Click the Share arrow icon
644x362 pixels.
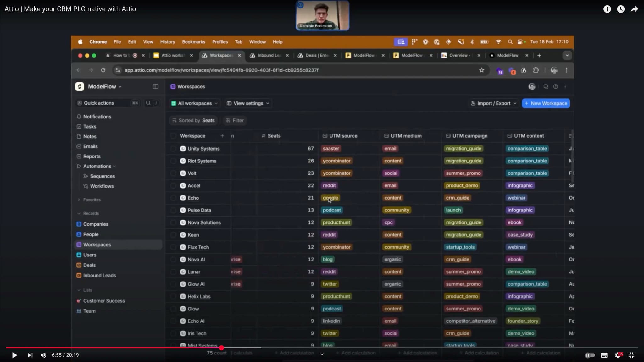634,9
